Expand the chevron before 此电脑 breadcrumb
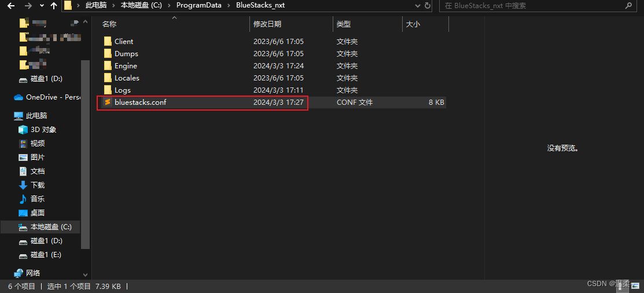 coord(78,6)
